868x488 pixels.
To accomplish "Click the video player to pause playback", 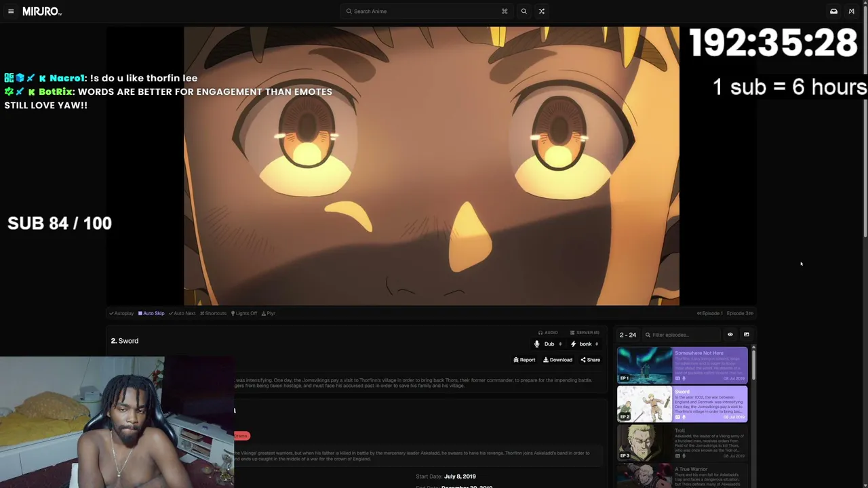I will click(431, 166).
